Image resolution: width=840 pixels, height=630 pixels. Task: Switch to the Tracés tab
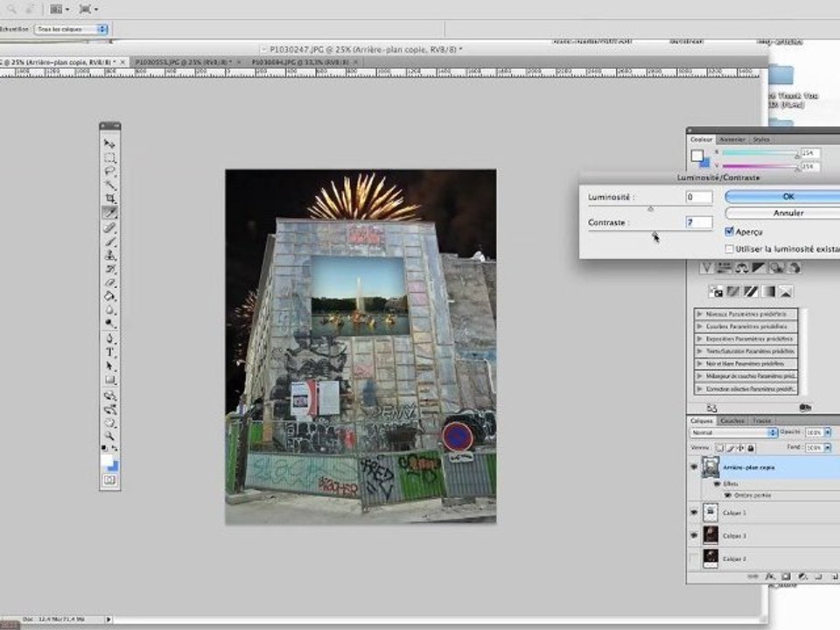coord(762,421)
